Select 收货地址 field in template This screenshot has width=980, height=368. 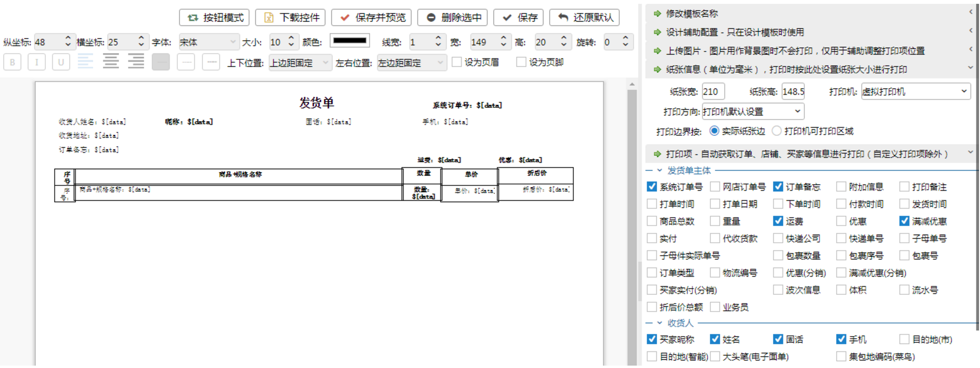(x=88, y=136)
